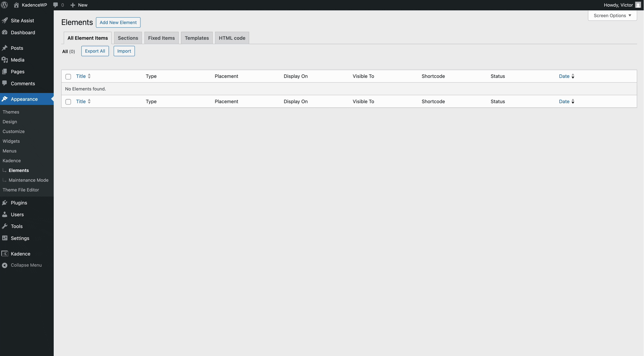
Task: Sort elements by Title link
Action: 81,76
